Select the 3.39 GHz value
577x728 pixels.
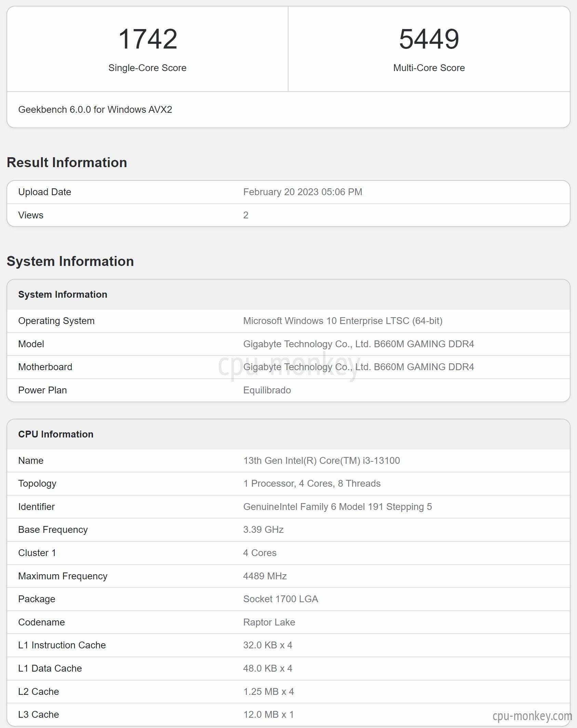[x=264, y=529]
